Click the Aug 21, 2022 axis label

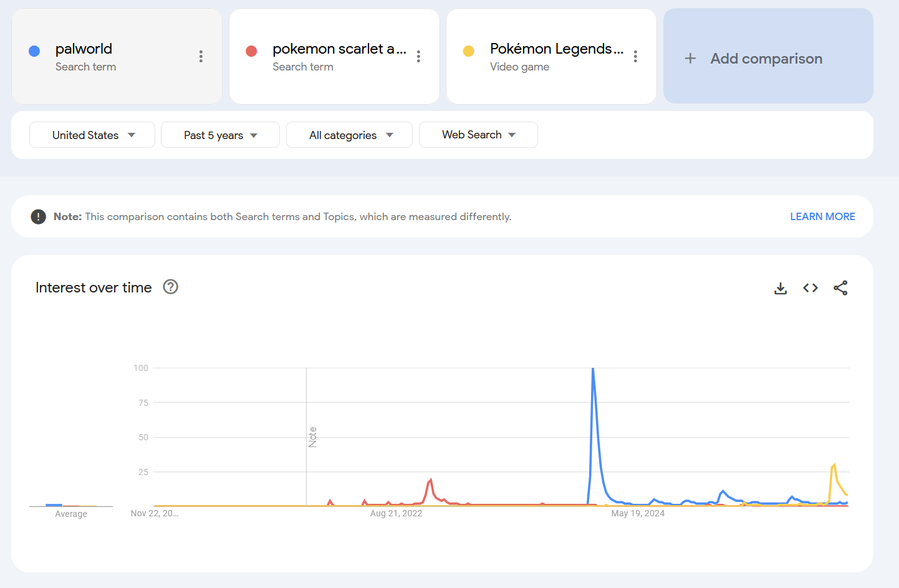396,513
